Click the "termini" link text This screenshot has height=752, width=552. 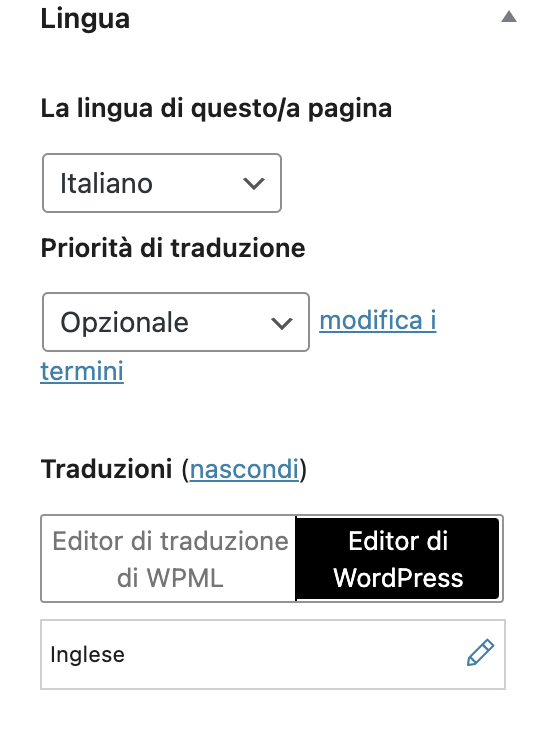point(82,371)
